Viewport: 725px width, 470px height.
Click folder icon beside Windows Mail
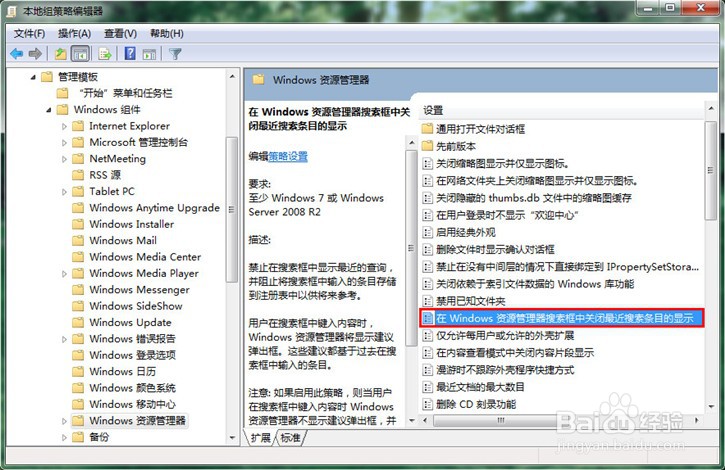[x=78, y=241]
